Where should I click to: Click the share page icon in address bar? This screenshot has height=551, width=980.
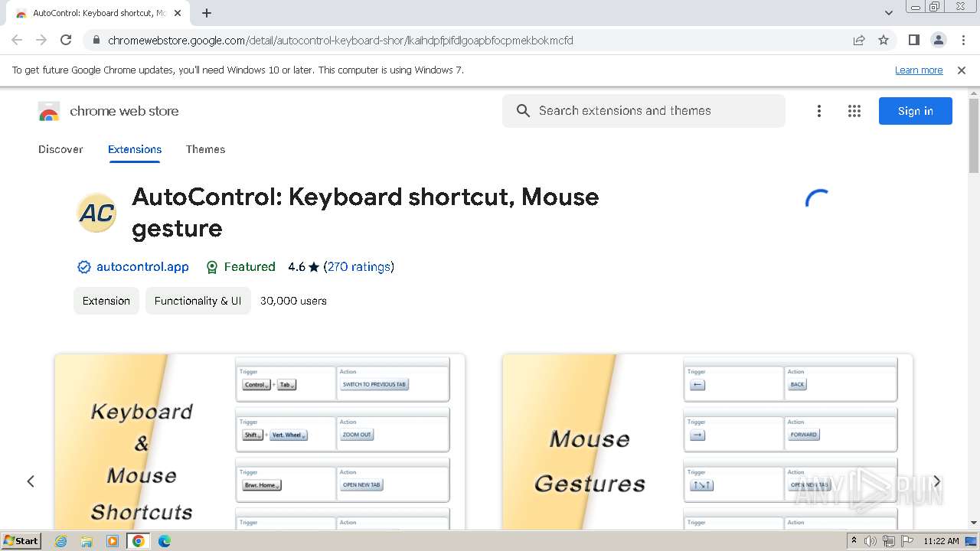tap(859, 40)
